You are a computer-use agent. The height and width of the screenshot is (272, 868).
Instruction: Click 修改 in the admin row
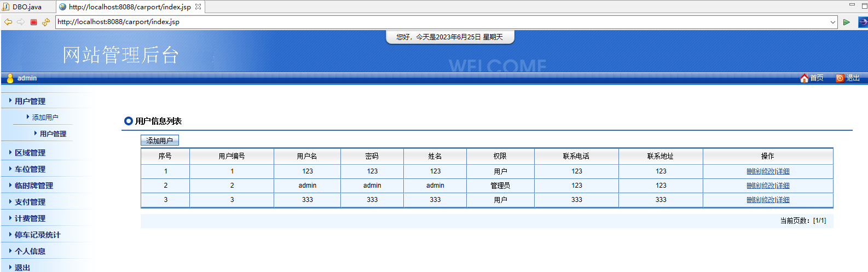pyautogui.click(x=768, y=186)
